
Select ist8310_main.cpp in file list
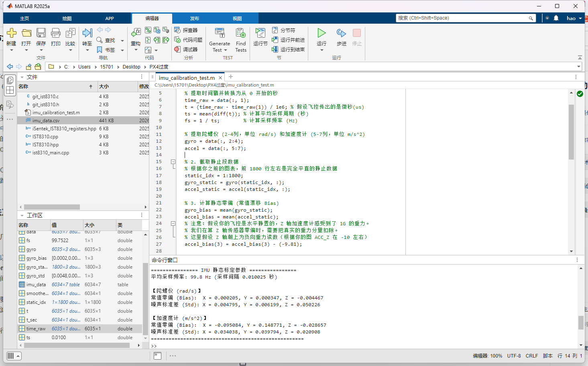(83, 153)
